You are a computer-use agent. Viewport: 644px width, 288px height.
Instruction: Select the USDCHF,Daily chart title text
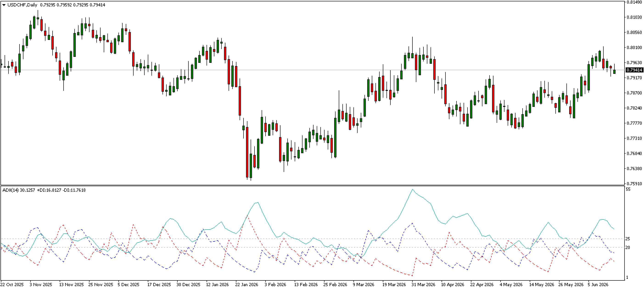(22, 5)
